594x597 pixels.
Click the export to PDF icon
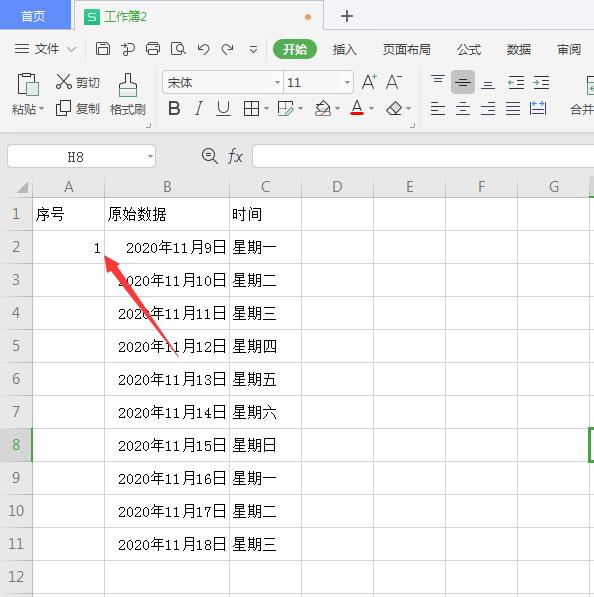(x=128, y=49)
